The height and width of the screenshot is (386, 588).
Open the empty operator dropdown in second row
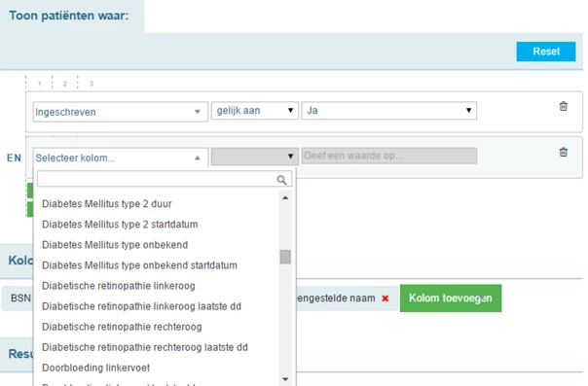point(255,157)
